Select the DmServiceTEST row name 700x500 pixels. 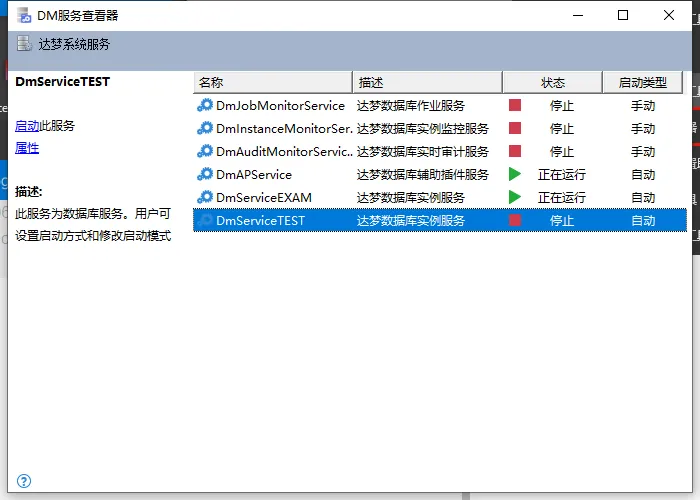click(x=260, y=221)
